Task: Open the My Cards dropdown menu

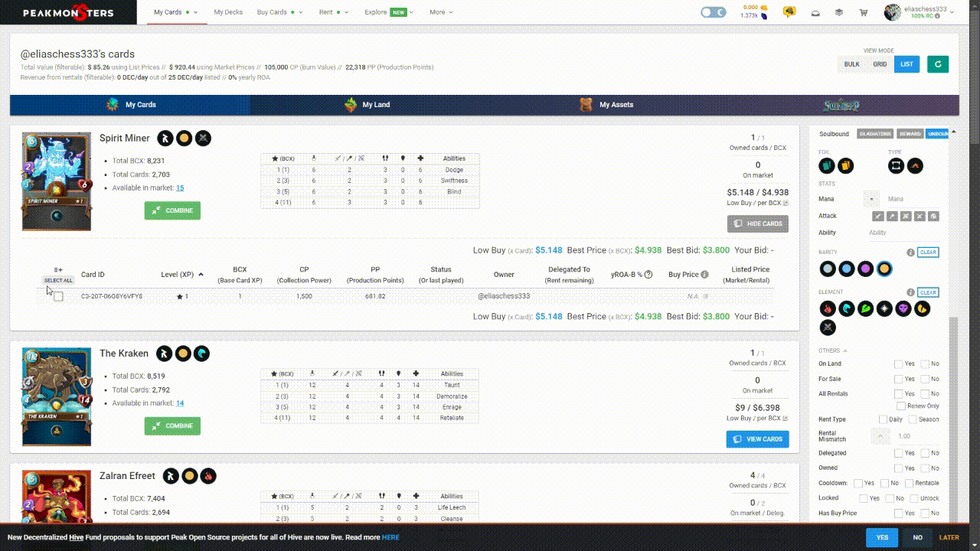Action: point(175,12)
